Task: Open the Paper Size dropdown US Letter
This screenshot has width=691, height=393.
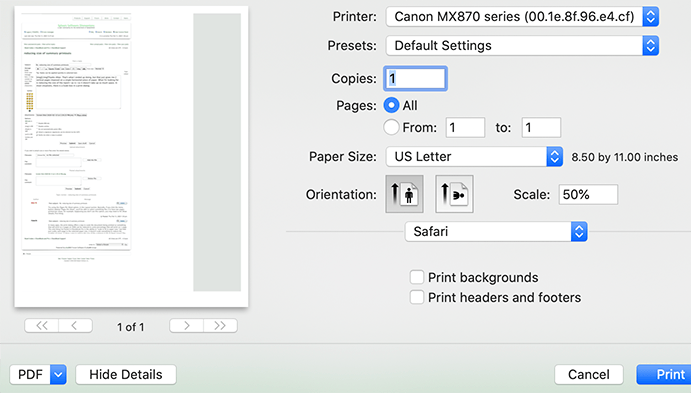Action: (474, 156)
